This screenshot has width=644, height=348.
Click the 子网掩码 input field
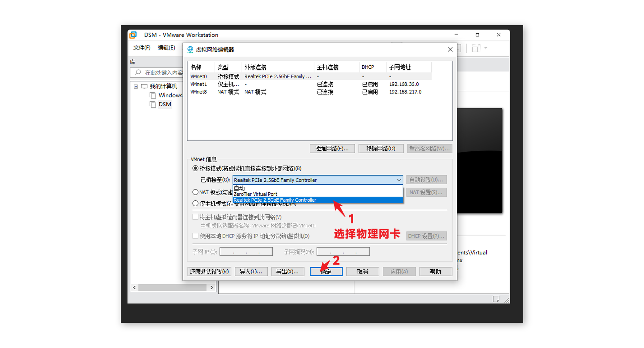click(x=343, y=252)
